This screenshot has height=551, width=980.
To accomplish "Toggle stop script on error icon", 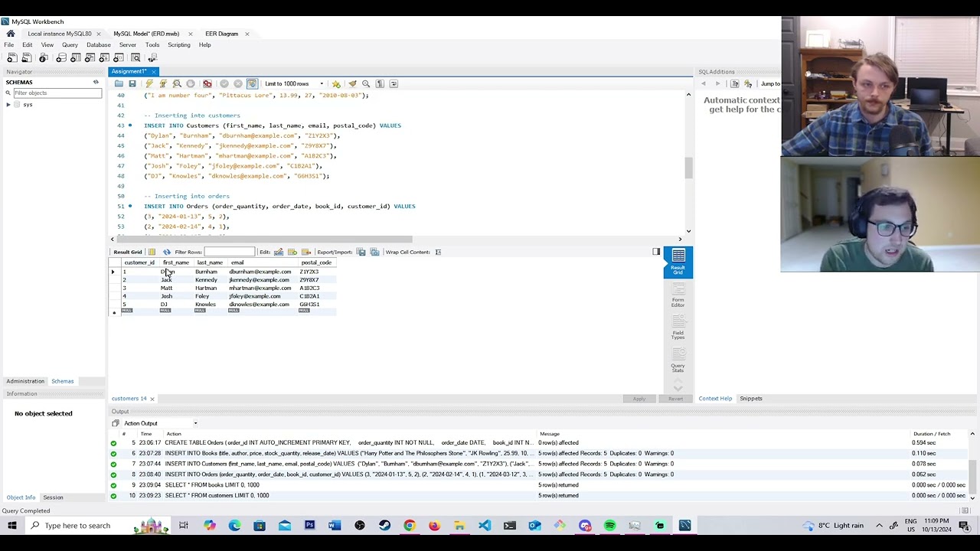I will tap(207, 83).
